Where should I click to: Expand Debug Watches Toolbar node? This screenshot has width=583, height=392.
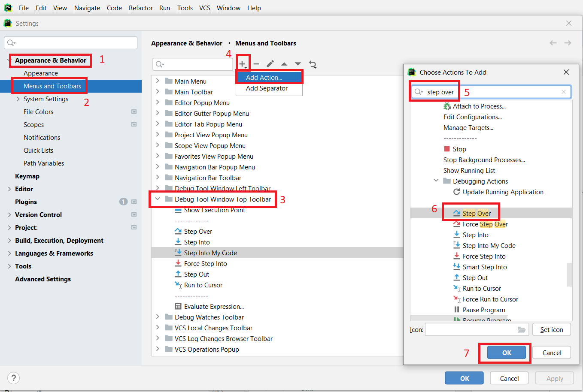[158, 317]
